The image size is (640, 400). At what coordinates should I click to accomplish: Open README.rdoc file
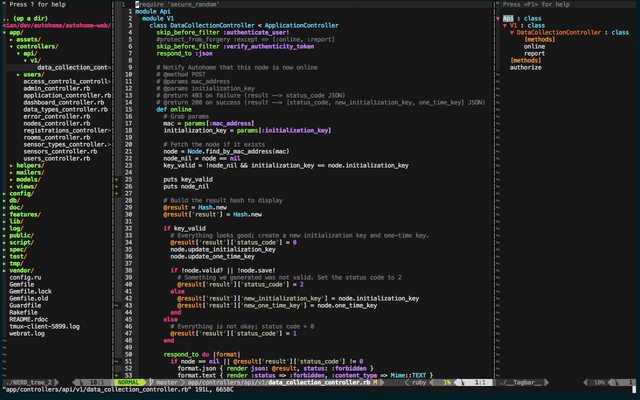29,319
